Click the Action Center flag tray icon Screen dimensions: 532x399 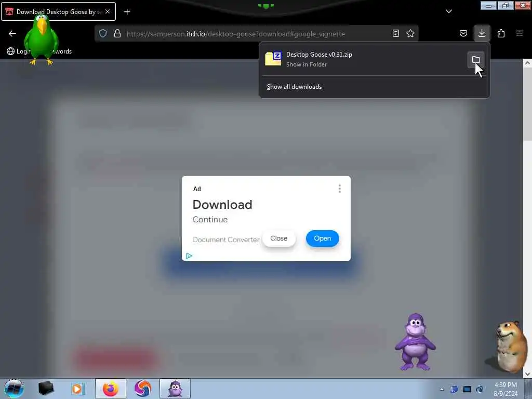[454, 389]
